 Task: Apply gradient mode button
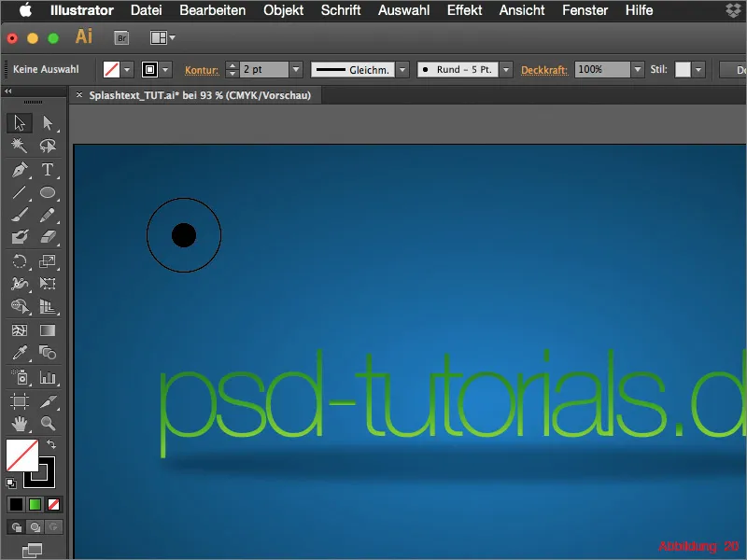click(x=35, y=504)
